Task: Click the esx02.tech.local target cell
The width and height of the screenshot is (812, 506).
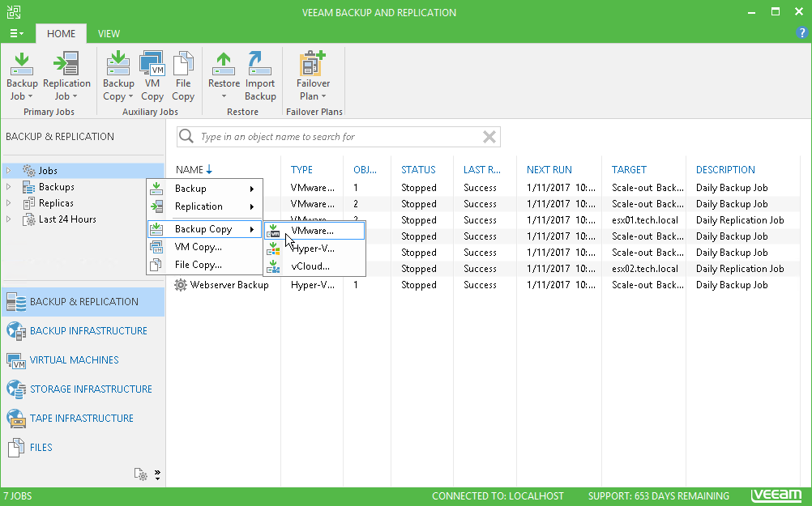Action: coord(645,269)
